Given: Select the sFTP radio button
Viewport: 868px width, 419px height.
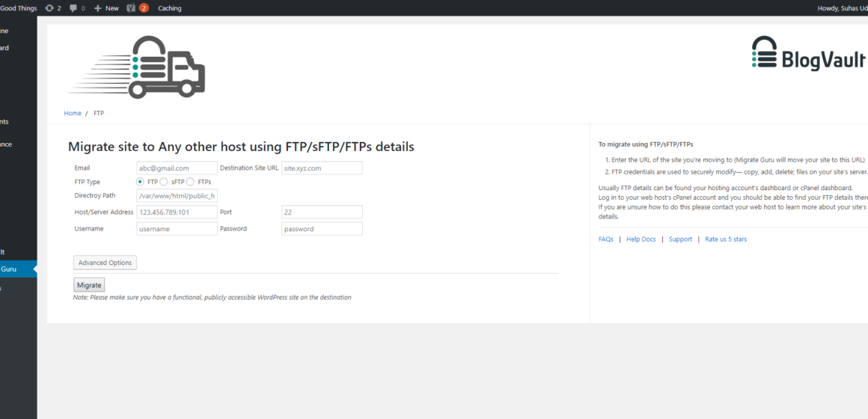Looking at the screenshot, I should 164,182.
